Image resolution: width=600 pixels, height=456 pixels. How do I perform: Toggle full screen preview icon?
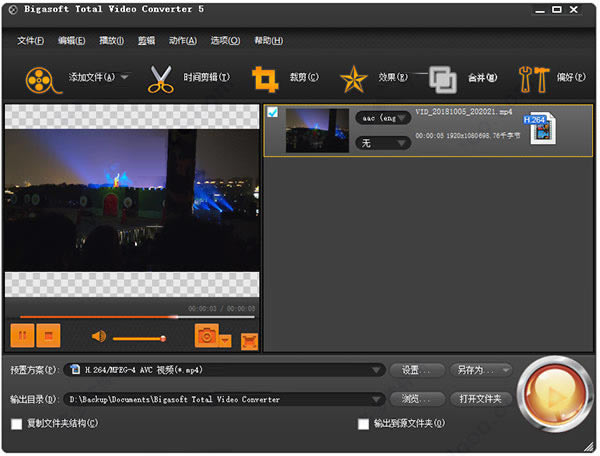(249, 341)
